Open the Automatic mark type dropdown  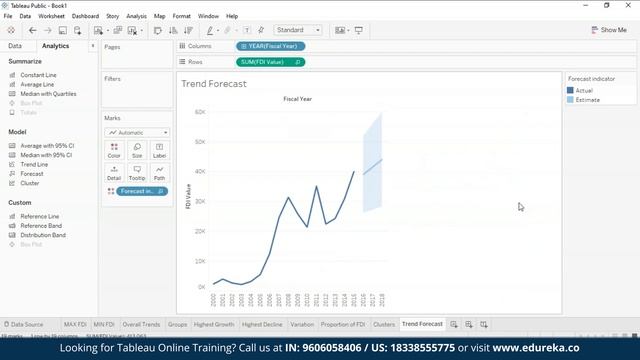pos(137,133)
